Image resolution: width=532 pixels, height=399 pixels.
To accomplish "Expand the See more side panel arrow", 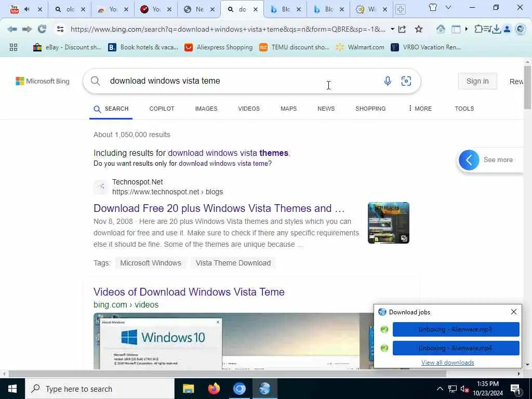I will [469, 160].
